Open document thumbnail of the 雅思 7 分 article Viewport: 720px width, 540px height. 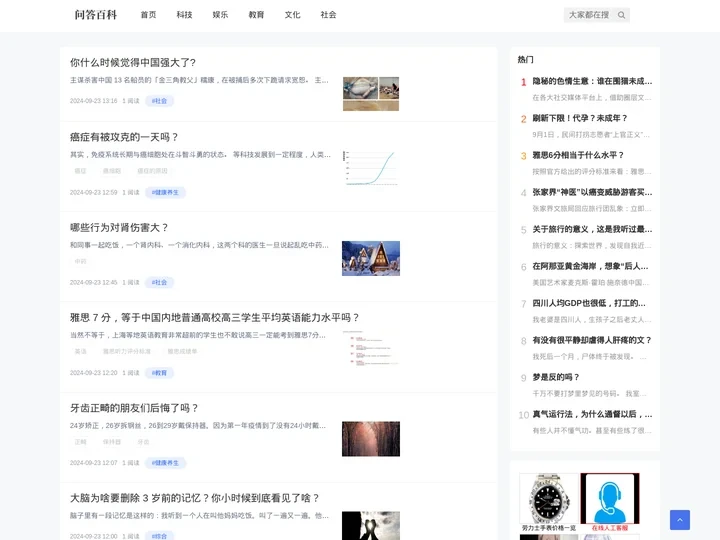coord(371,349)
